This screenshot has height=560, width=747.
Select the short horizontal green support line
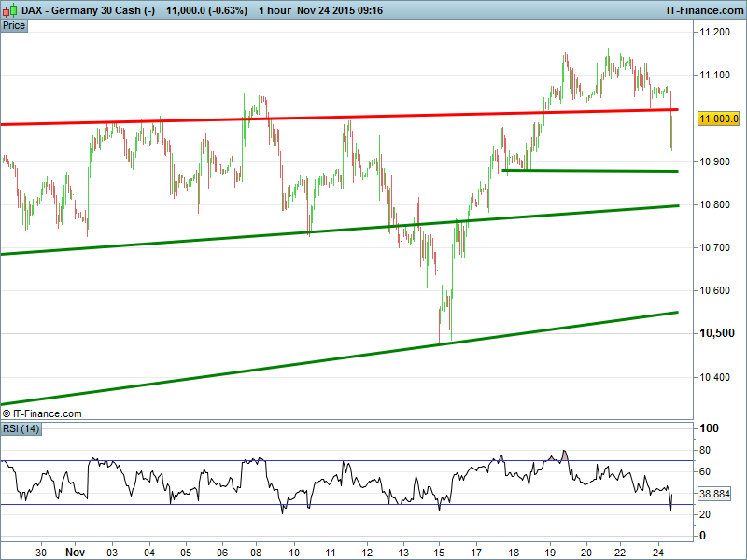pos(588,171)
